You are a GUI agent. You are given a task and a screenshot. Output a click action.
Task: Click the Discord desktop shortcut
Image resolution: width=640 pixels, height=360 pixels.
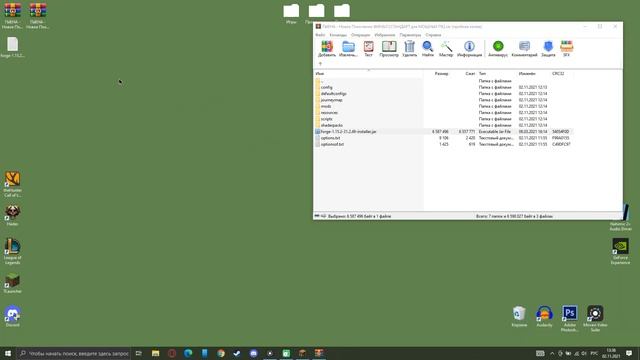tap(13, 316)
